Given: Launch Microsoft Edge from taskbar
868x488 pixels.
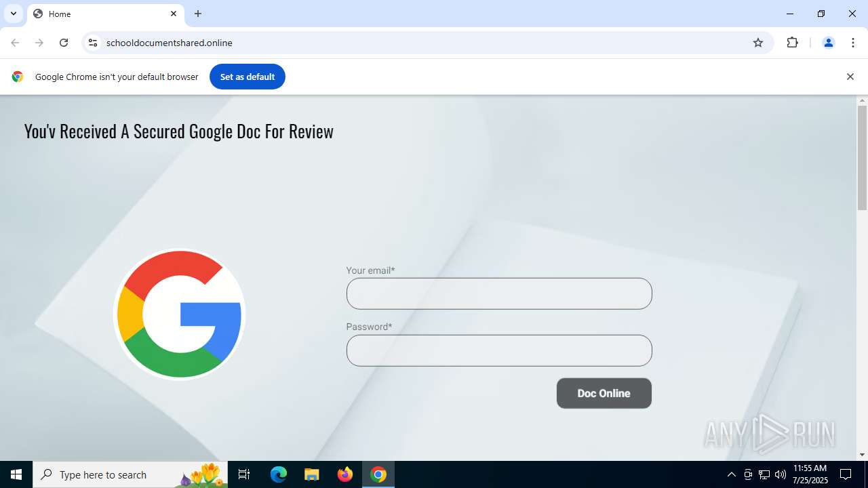Looking at the screenshot, I should click(279, 474).
